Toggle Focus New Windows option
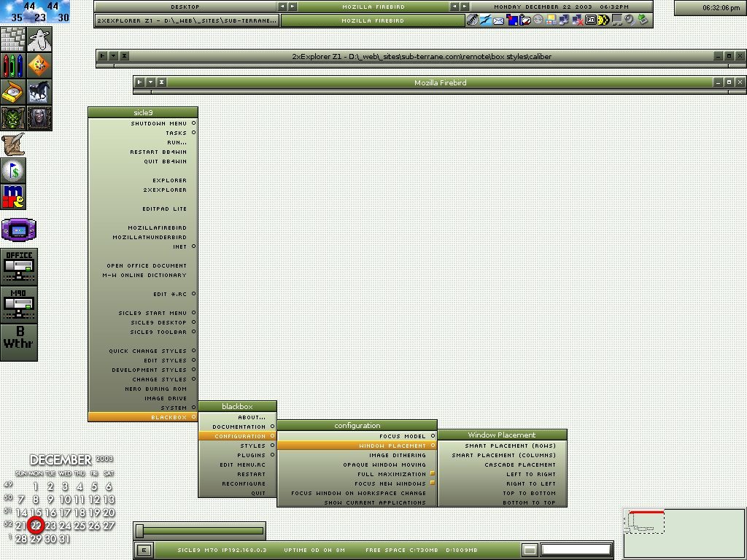747x560 pixels. pos(357,484)
